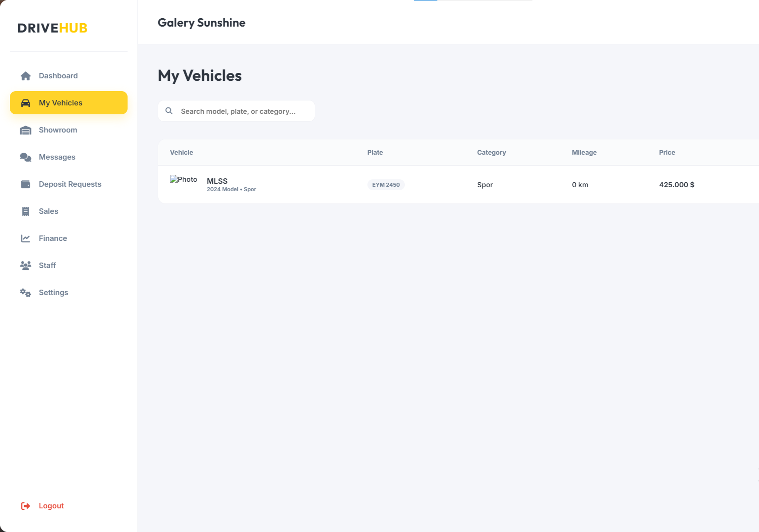Open the Finance chart icon
759x532 pixels.
coord(26,238)
